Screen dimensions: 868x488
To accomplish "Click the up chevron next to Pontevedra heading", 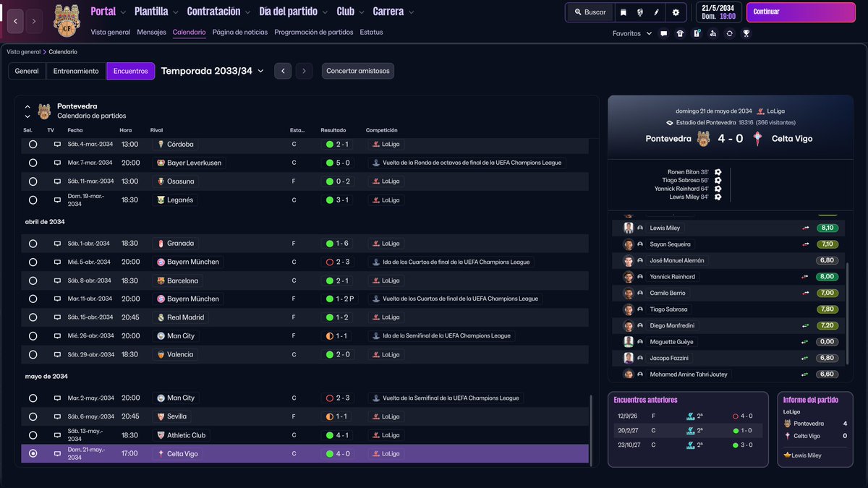I will [27, 106].
